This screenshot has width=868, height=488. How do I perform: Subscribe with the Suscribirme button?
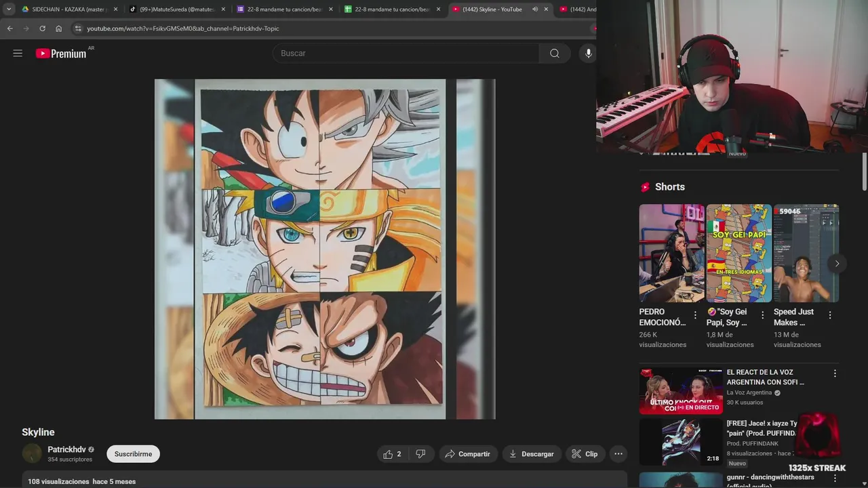tap(133, 454)
